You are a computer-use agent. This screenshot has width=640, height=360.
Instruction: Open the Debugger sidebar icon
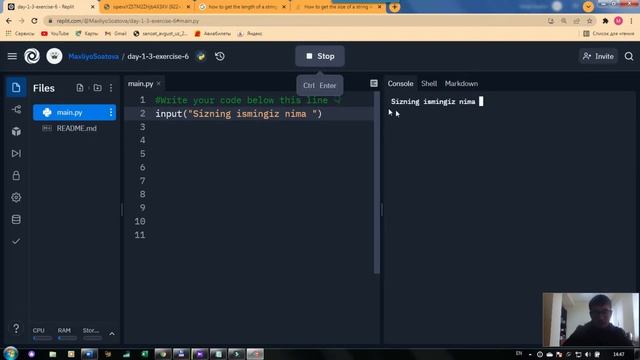(x=16, y=153)
